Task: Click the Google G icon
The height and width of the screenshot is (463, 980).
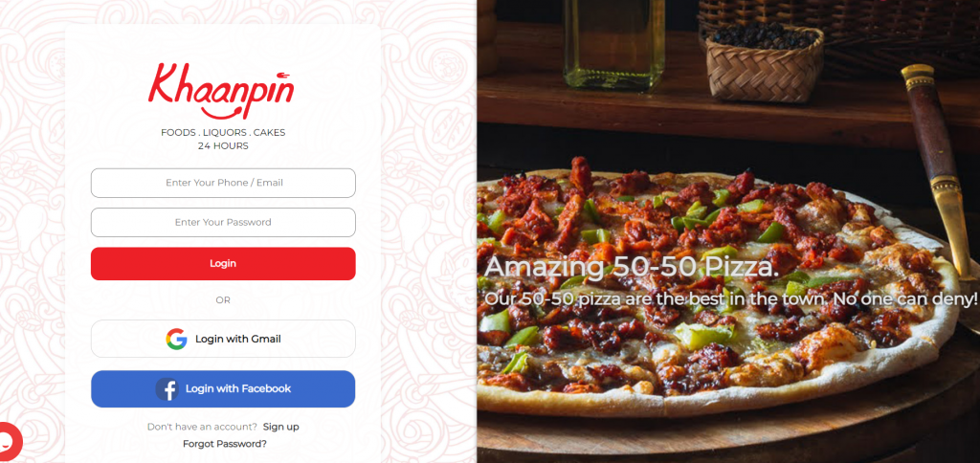Action: coord(176,339)
